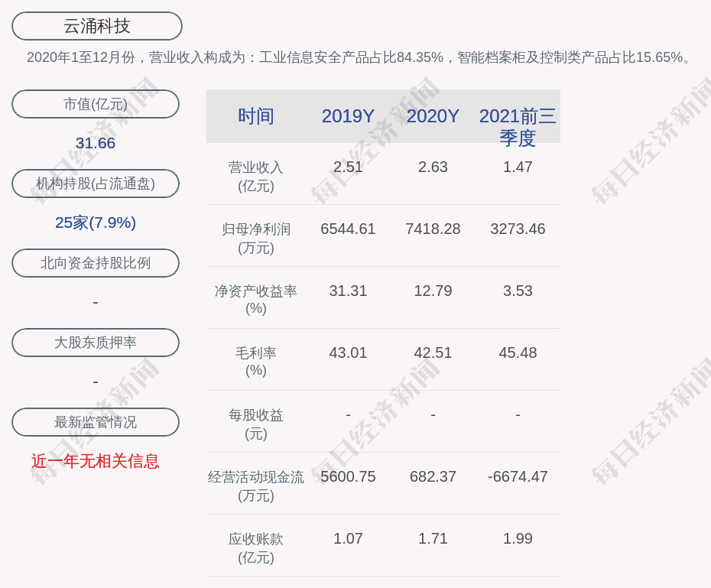Select the 北向资金持股比例 label pill
Image resolution: width=711 pixels, height=588 pixels.
(x=96, y=263)
